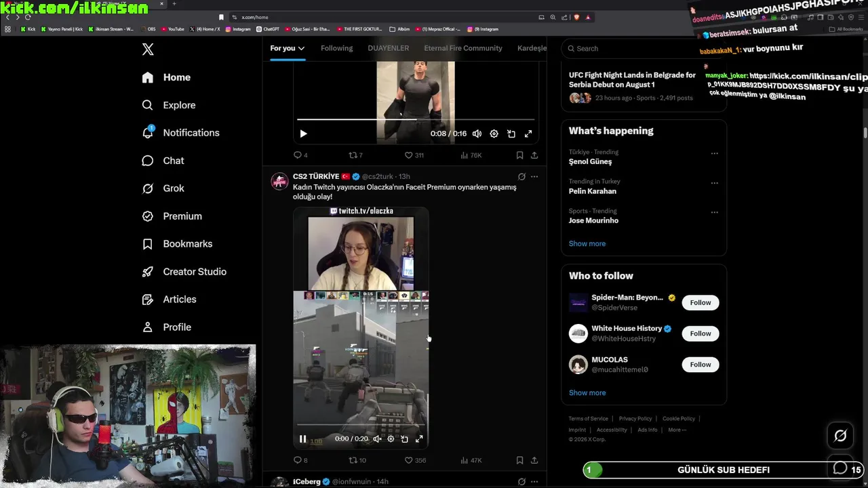Switch to the Following tab
This screenshot has height=488, width=868.
point(337,48)
